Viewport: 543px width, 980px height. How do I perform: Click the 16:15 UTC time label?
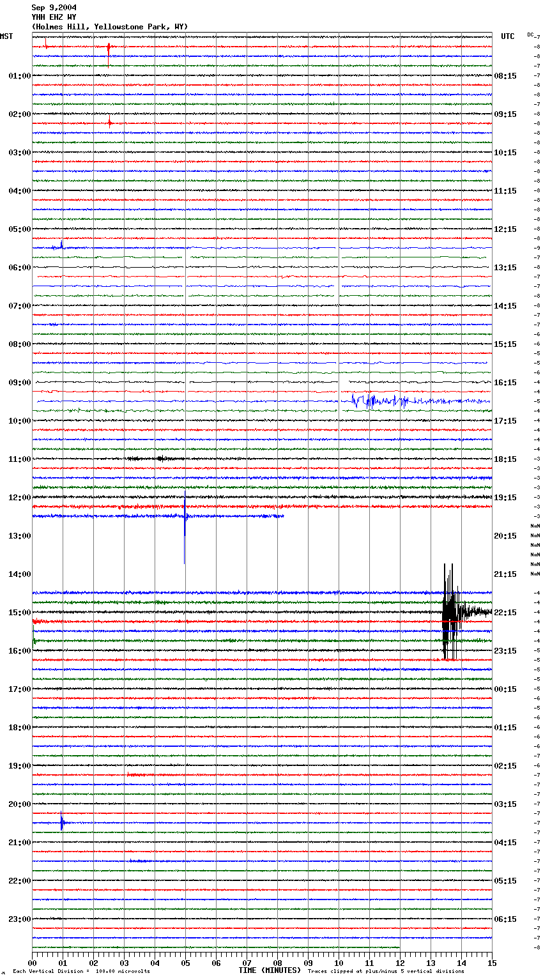[505, 383]
